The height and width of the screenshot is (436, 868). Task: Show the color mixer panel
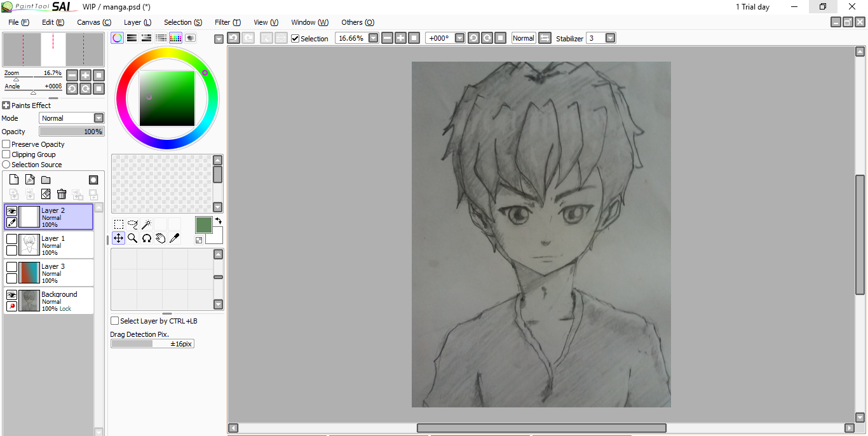[x=161, y=38]
